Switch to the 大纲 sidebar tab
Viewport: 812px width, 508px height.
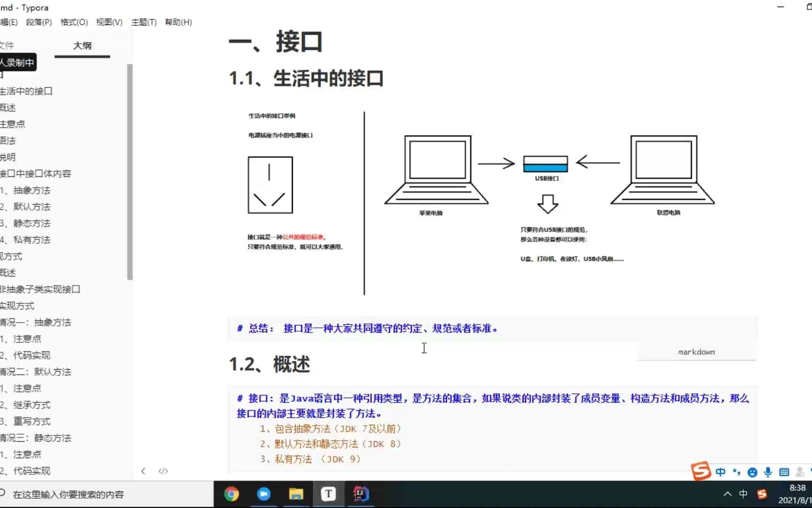[x=82, y=46]
